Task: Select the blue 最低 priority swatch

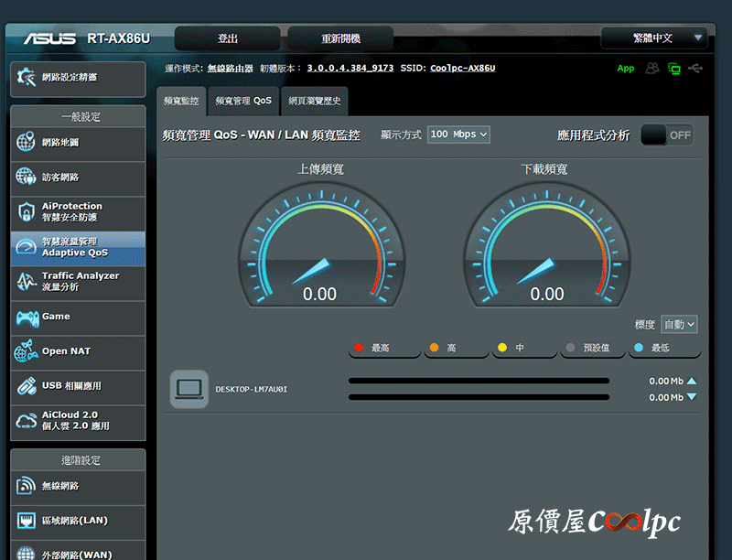Action: click(x=639, y=348)
